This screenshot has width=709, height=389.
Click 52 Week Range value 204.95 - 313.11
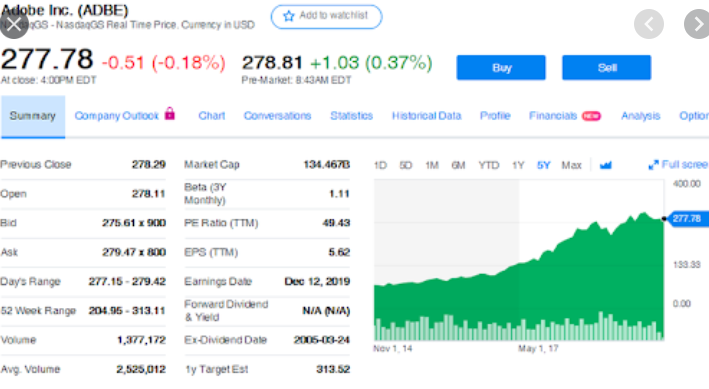click(x=127, y=311)
